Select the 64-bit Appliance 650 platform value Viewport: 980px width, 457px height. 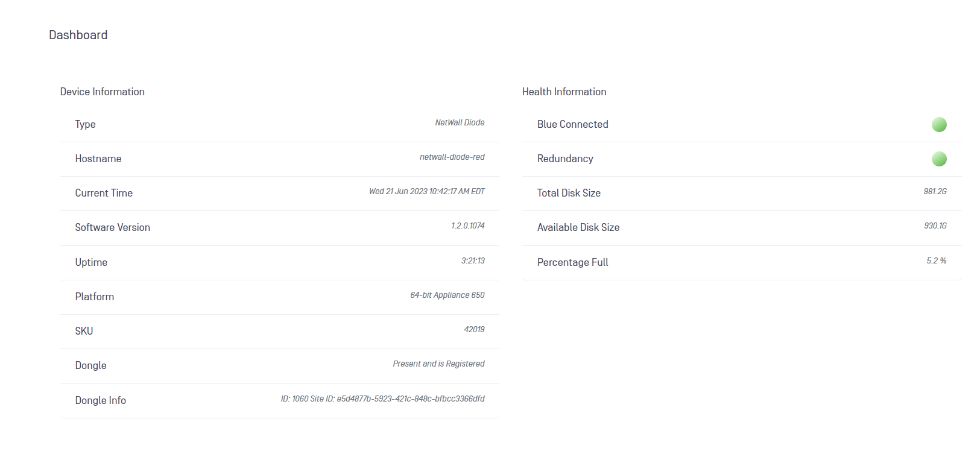(x=447, y=295)
